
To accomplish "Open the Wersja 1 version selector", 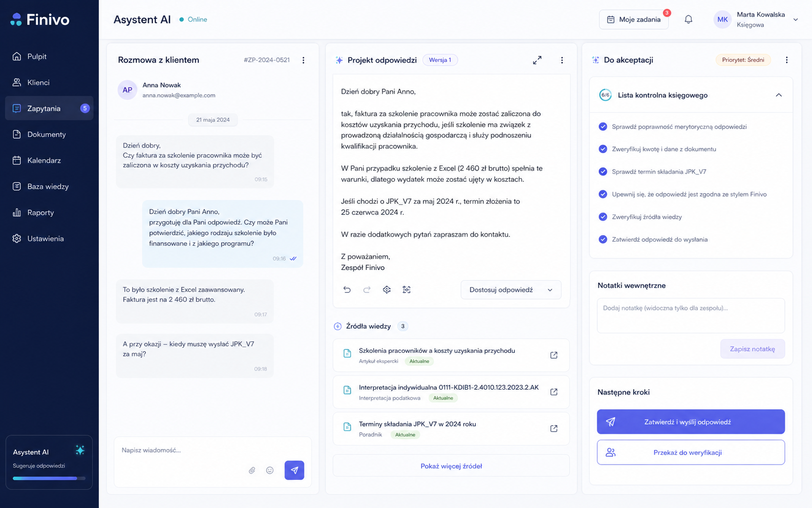I will click(x=440, y=60).
